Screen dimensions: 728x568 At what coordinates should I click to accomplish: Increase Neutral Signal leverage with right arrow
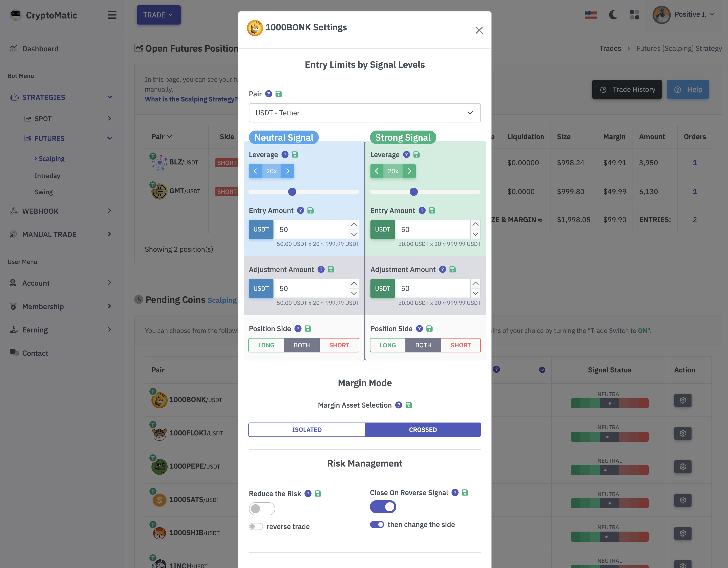point(288,171)
